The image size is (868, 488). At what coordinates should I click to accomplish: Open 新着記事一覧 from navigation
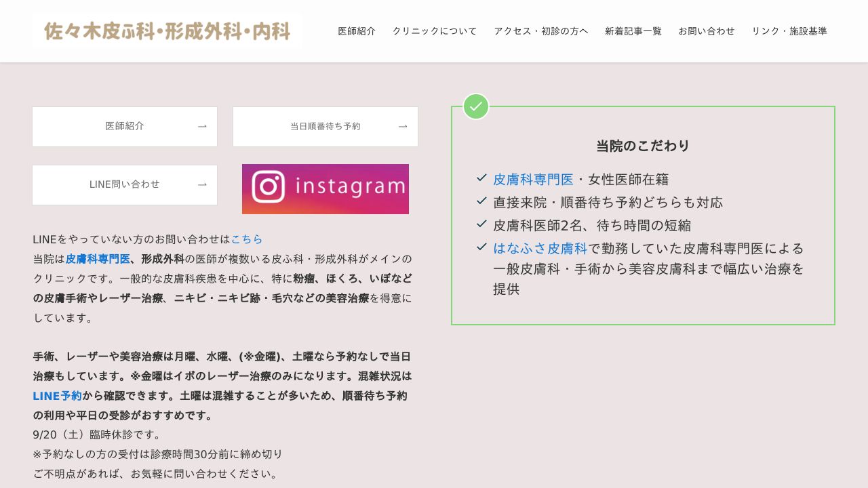point(633,31)
